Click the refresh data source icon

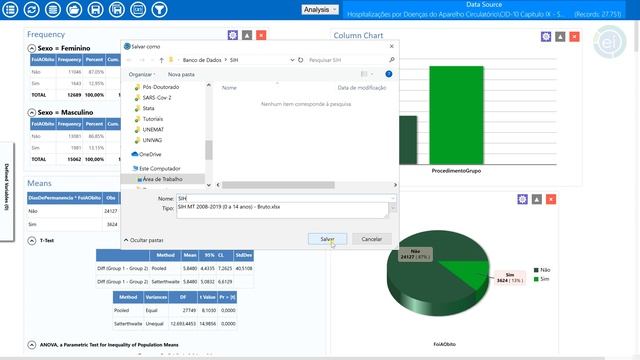tap(31, 9)
